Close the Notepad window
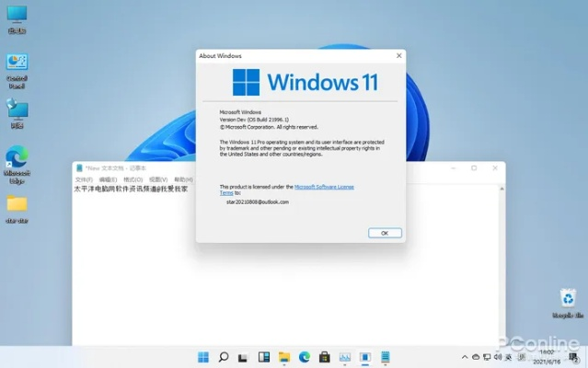The width and height of the screenshot is (588, 368). click(x=495, y=168)
